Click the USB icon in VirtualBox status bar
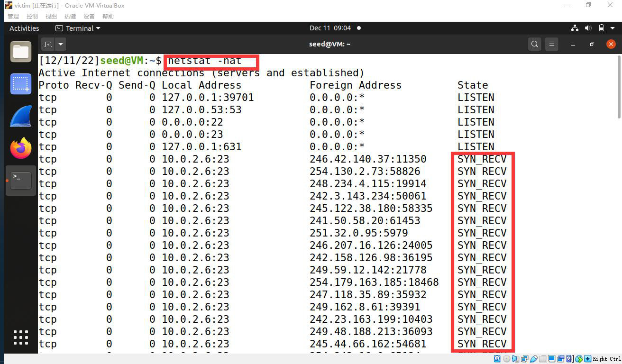The width and height of the screenshot is (622, 364). tap(532, 359)
